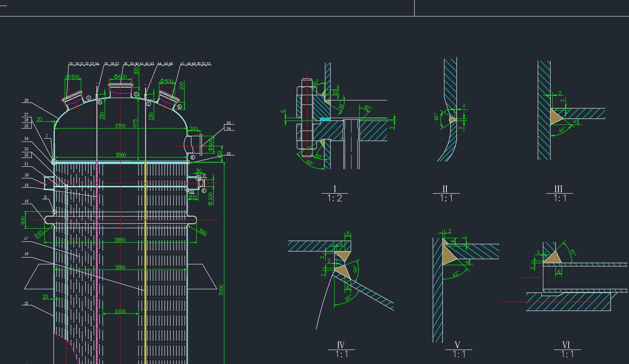Image resolution: width=629 pixels, height=364 pixels.
Task: Click the detail VI title label
Action: tap(566, 345)
